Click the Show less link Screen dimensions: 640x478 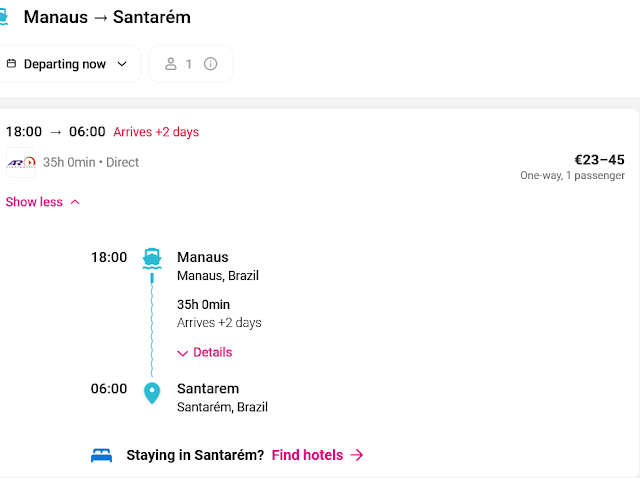click(34, 202)
